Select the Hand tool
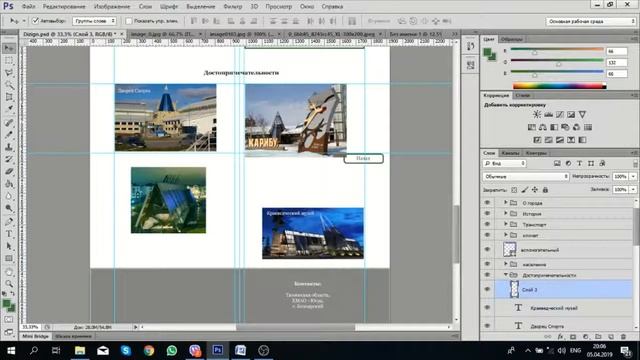The image size is (640, 360). point(9,271)
